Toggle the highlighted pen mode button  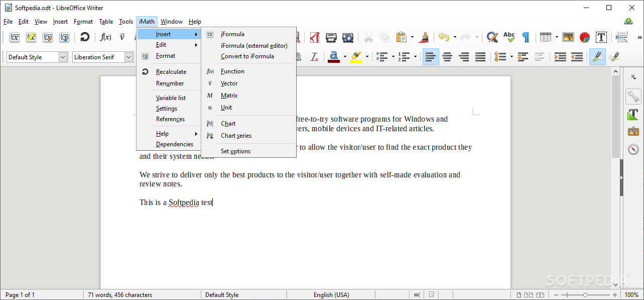pyautogui.click(x=597, y=57)
